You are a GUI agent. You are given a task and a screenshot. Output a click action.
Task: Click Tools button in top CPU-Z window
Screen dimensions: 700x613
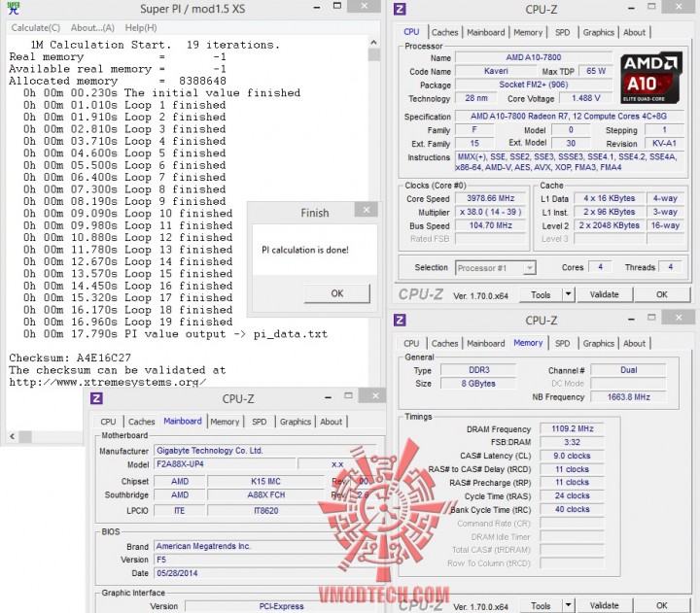click(541, 295)
